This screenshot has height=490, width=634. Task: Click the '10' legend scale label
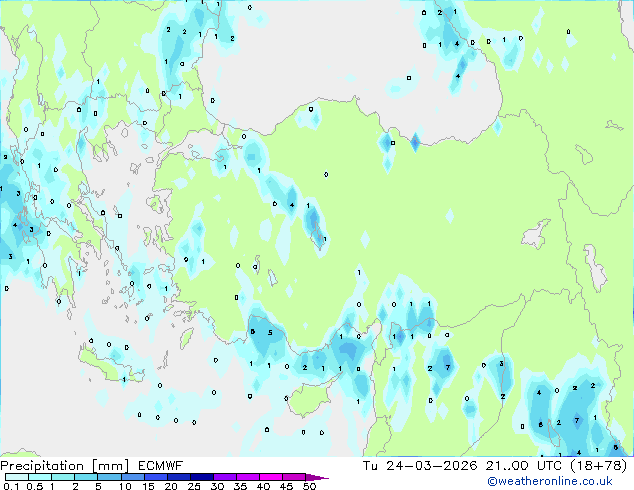click(x=125, y=486)
